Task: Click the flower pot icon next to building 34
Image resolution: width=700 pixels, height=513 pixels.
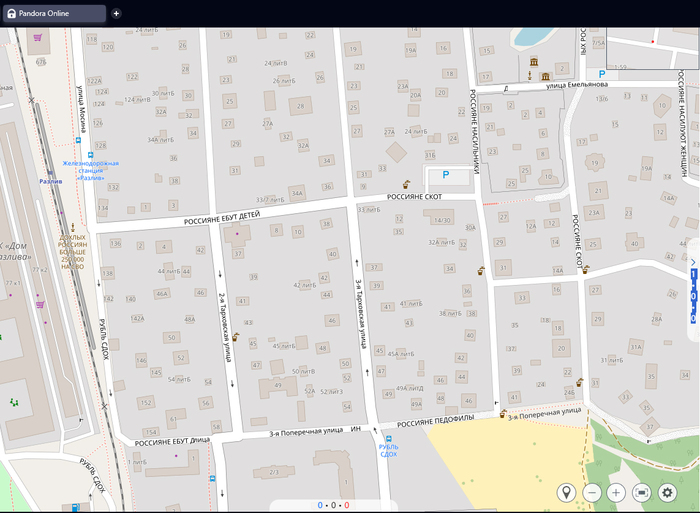Action: (481, 271)
